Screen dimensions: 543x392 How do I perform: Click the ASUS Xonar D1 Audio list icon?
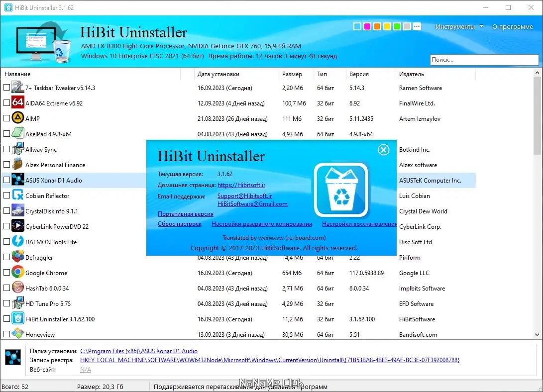point(17,180)
